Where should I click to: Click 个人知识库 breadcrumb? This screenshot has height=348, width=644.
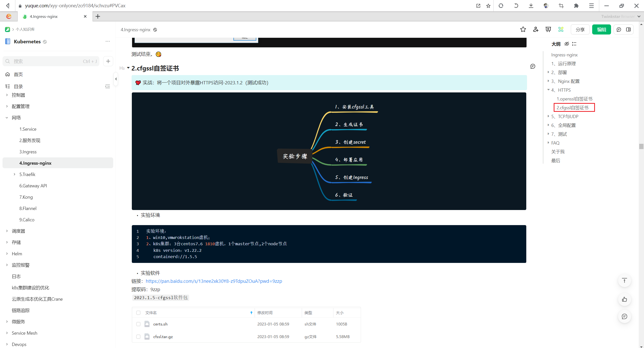click(25, 29)
